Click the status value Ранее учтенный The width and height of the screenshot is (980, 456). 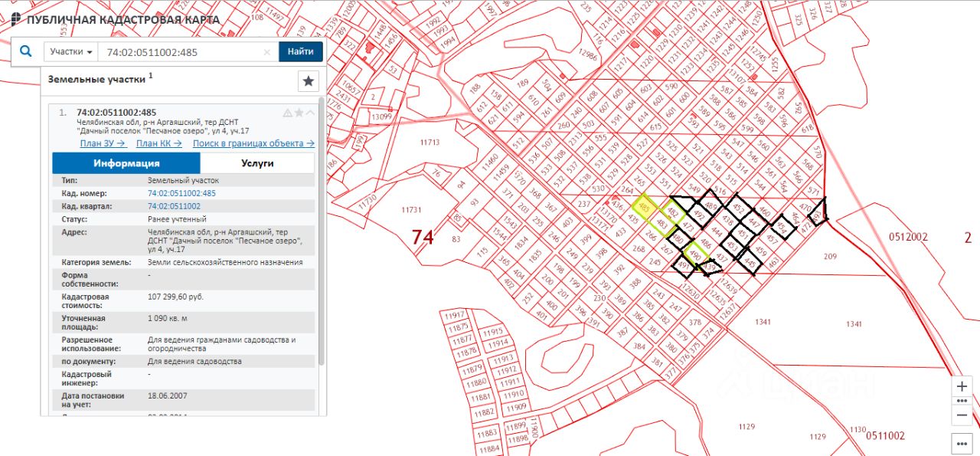177,219
